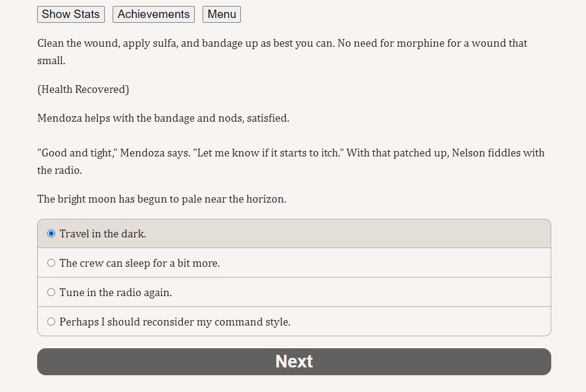Image resolution: width=586 pixels, height=392 pixels.
Task: Open the Achievements page
Action: coord(153,14)
